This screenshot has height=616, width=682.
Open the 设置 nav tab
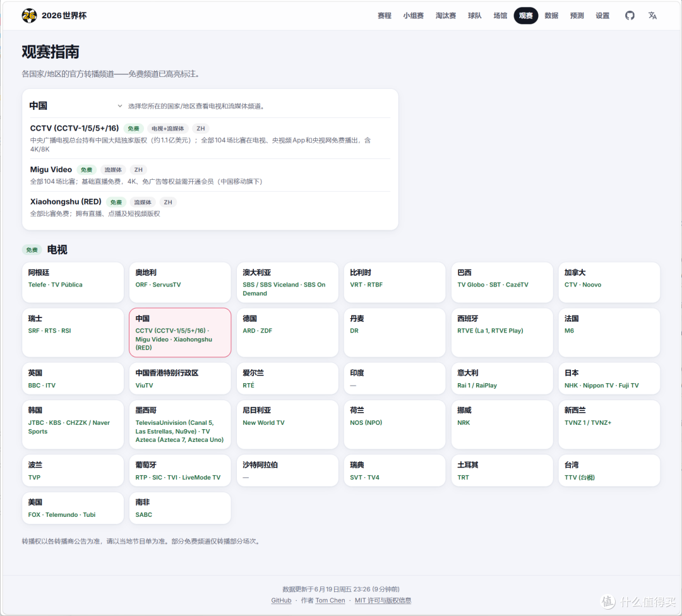(602, 16)
